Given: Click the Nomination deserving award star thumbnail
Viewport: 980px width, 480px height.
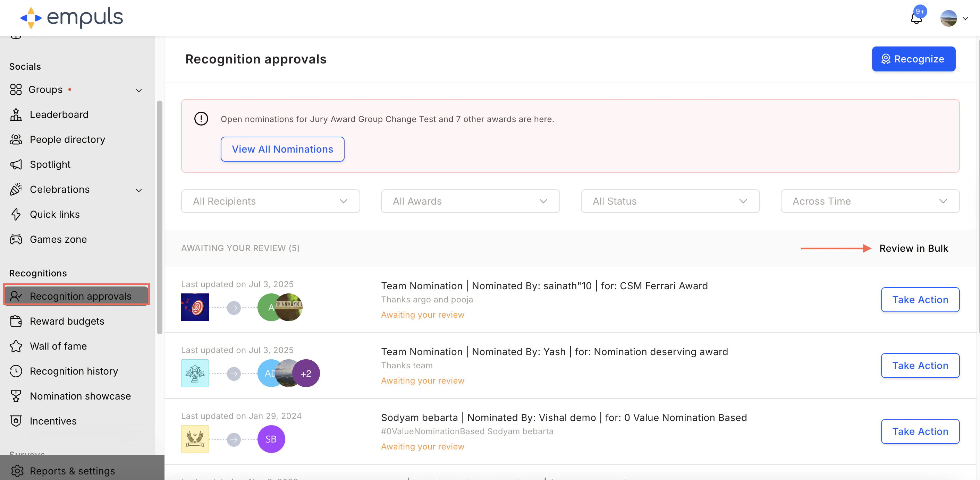Looking at the screenshot, I should pyautogui.click(x=195, y=373).
